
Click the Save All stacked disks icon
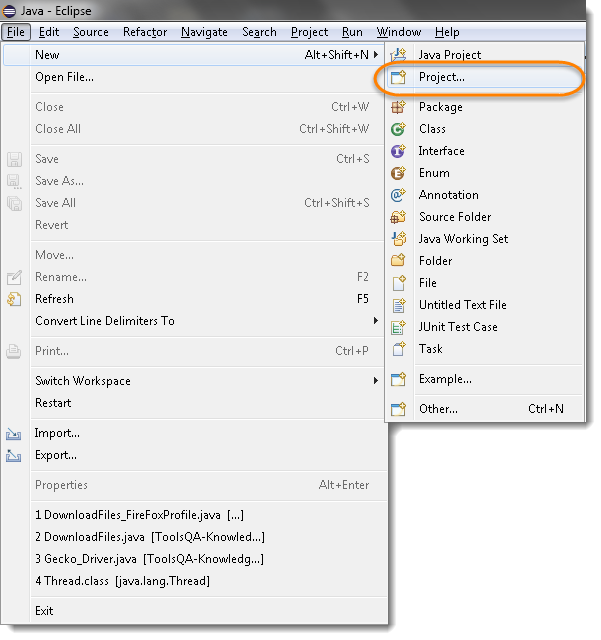click(14, 203)
